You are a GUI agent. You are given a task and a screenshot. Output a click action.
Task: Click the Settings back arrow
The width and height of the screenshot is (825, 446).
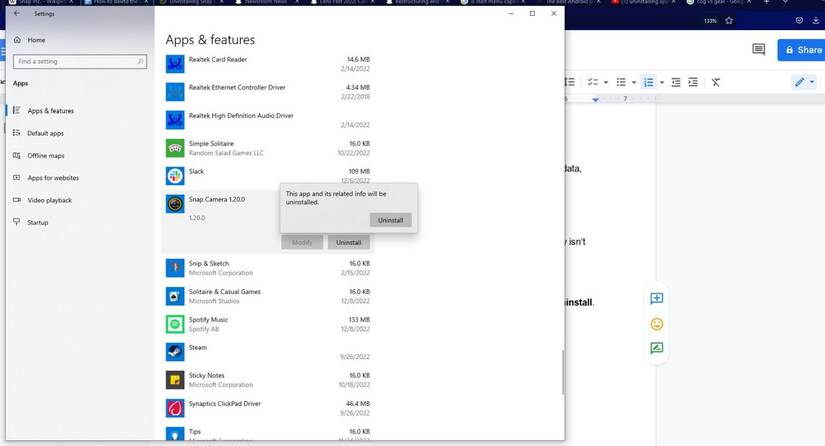point(17,14)
